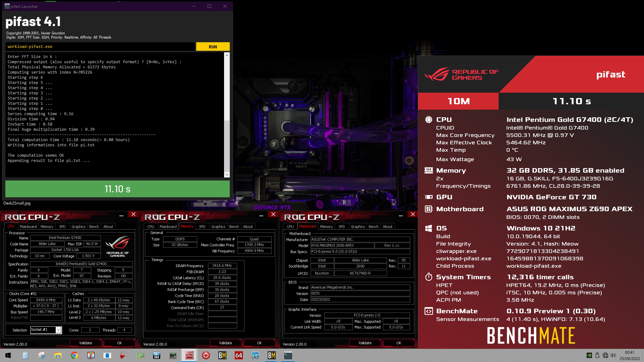Click the BIOS Date value 03/23/2022
The width and height of the screenshot is (644, 362).
360,299
